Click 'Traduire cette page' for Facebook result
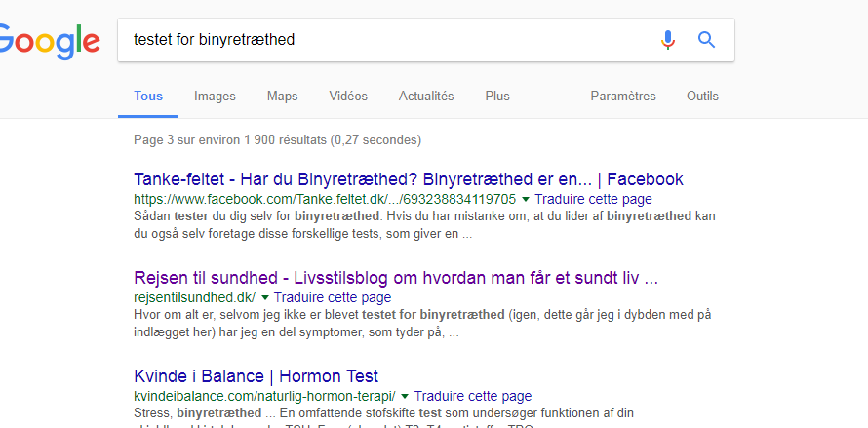This screenshot has height=428, width=868. pyautogui.click(x=593, y=199)
